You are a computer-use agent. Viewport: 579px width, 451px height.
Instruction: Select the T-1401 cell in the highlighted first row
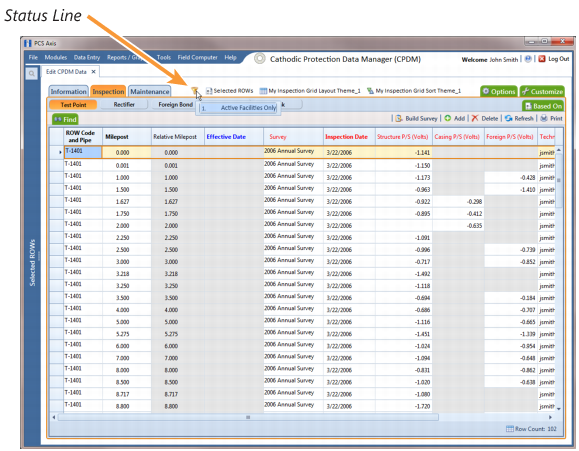83,152
